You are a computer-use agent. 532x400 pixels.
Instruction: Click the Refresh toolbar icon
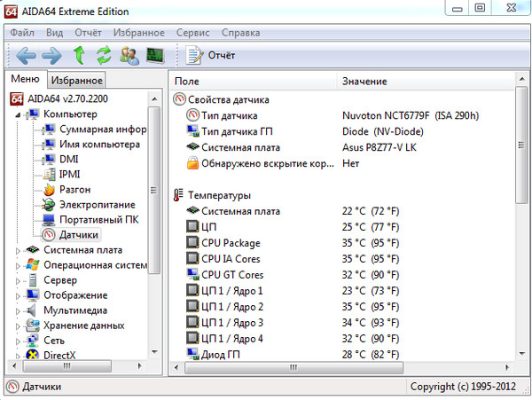click(x=104, y=55)
